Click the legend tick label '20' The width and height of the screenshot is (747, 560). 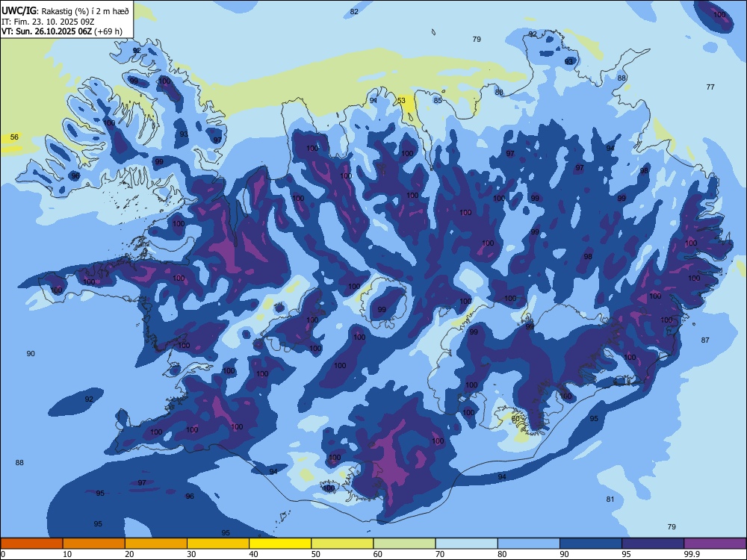coord(129,554)
